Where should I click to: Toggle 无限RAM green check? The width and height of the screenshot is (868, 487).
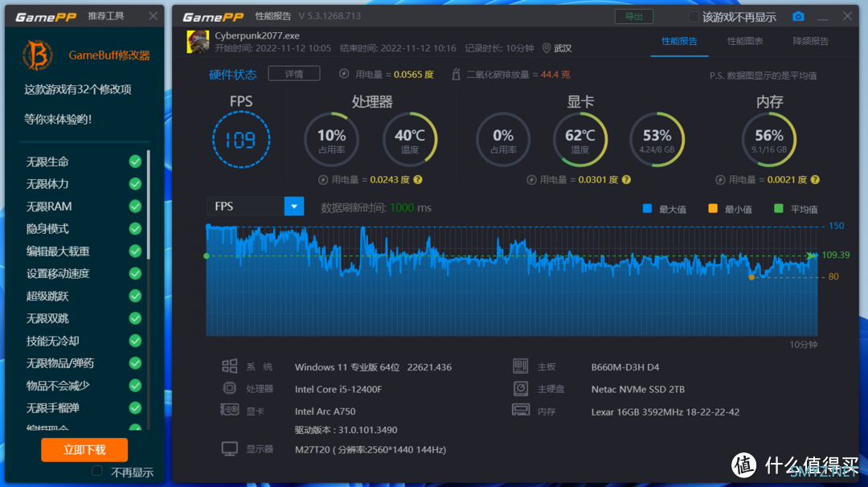coord(135,207)
